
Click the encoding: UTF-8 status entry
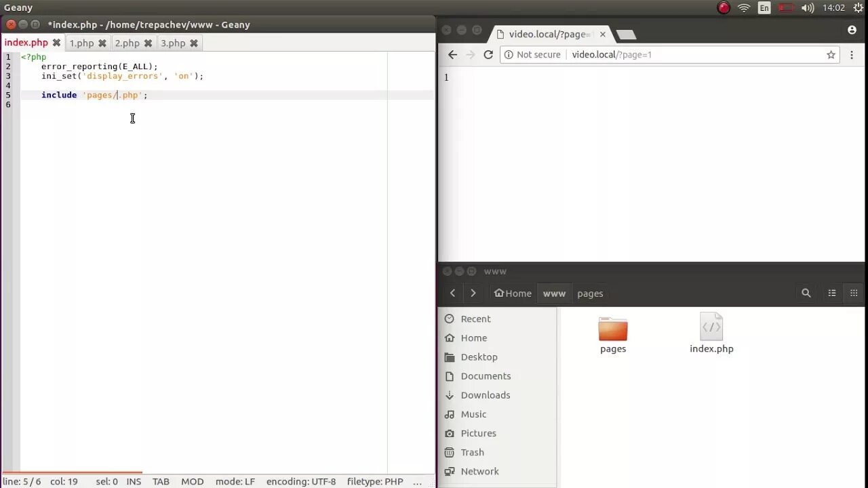click(x=301, y=481)
